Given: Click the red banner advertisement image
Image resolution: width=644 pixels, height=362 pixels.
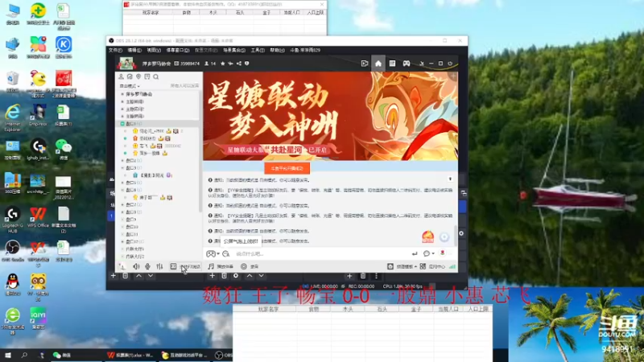Looking at the screenshot, I should pyautogui.click(x=330, y=116).
